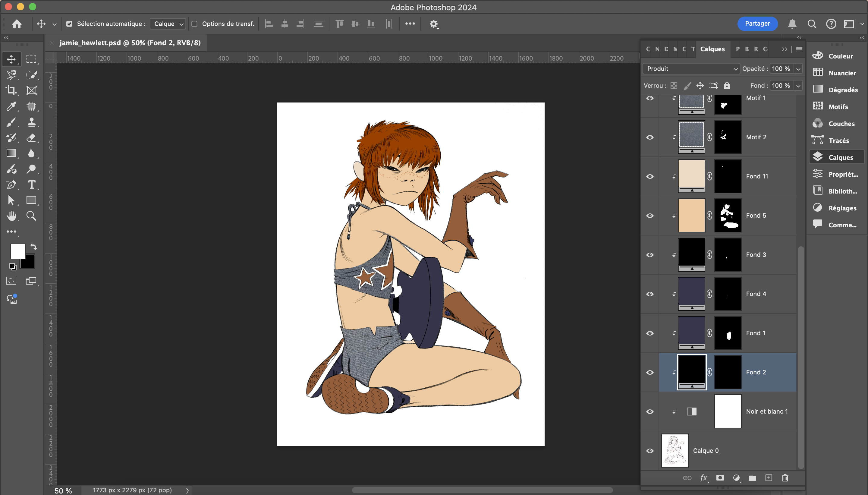868x495 pixels.
Task: Select the Crop tool
Action: click(x=11, y=90)
